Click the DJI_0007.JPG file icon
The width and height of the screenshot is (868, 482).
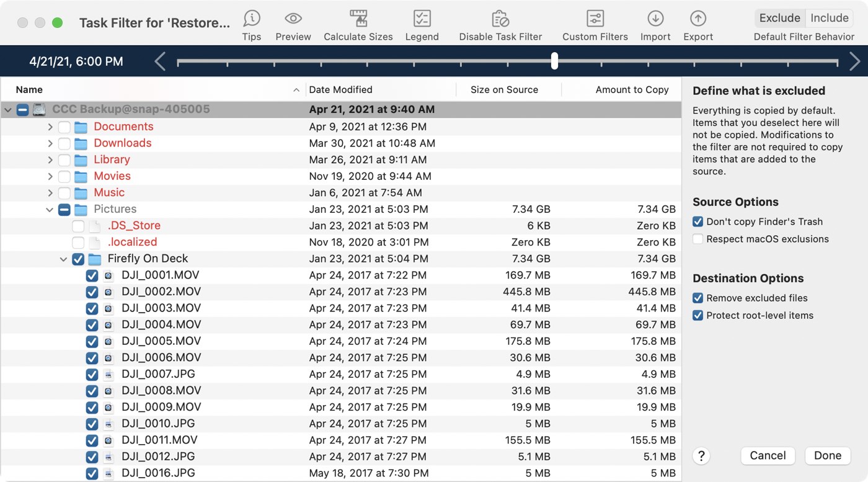[108, 375]
